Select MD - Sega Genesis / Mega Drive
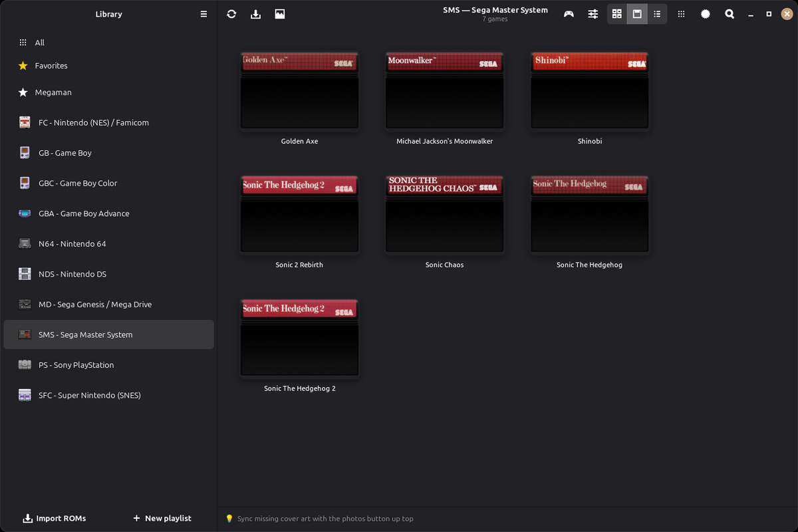798x532 pixels. [108, 304]
